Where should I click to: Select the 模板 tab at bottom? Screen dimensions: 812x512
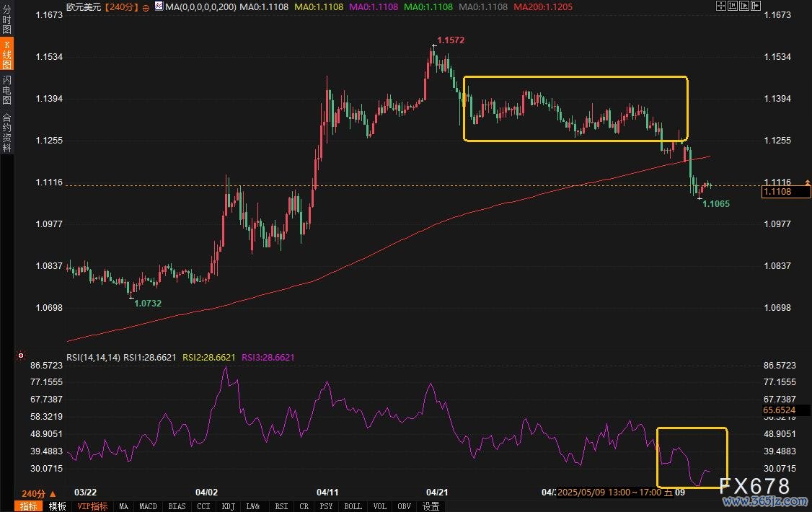(58, 506)
